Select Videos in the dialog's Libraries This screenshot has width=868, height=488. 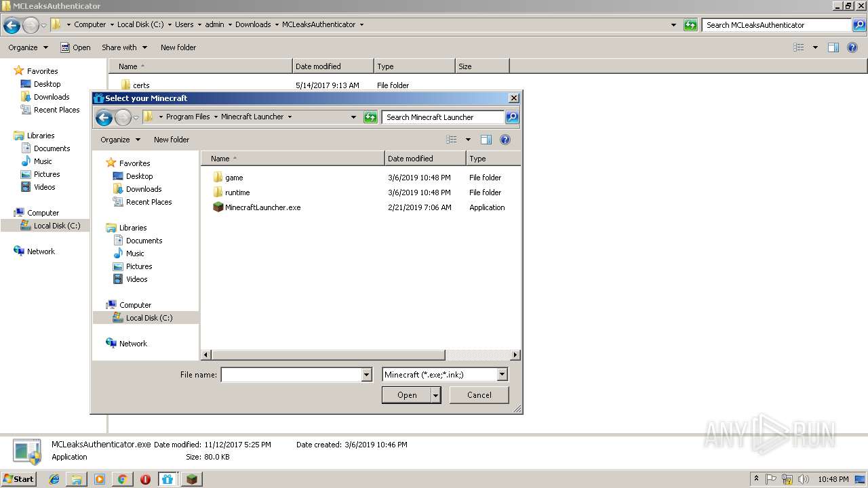136,279
